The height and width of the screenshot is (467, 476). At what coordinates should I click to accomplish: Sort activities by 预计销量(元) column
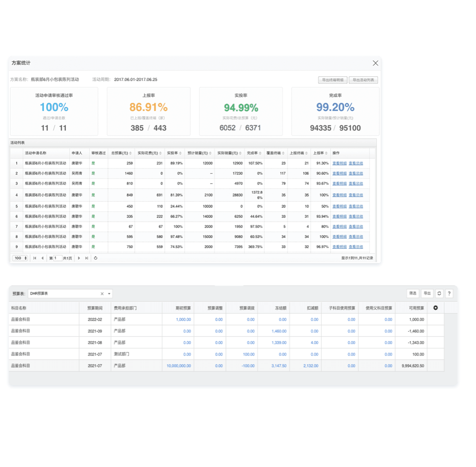200,153
